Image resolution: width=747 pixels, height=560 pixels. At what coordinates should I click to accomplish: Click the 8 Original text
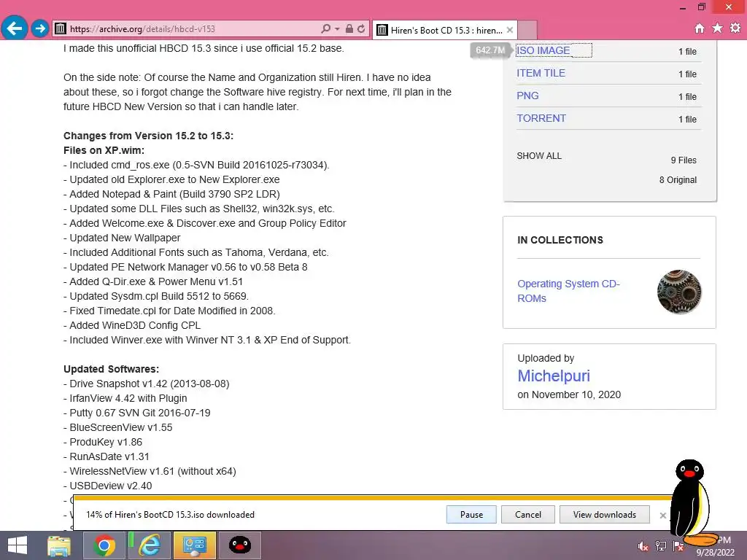point(678,180)
